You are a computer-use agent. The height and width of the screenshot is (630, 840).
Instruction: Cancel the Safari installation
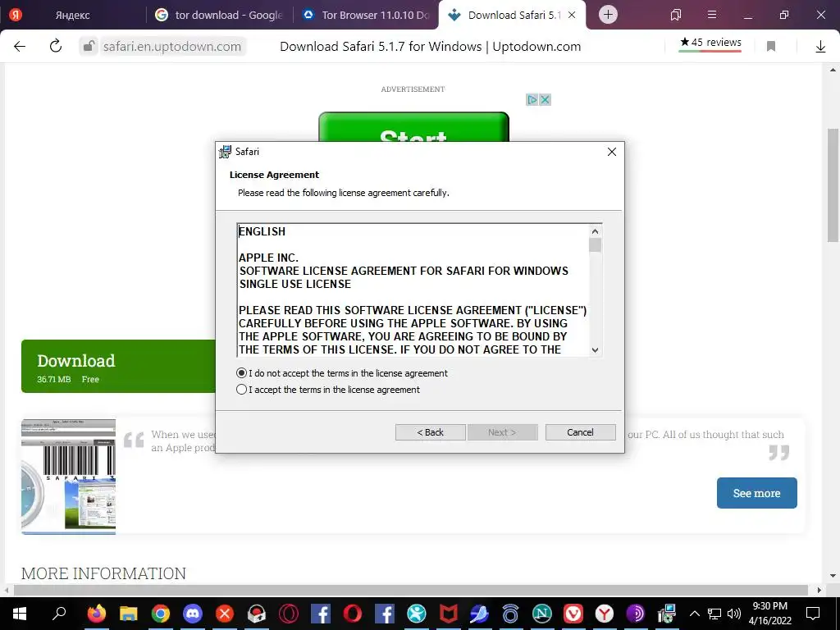[580, 432]
